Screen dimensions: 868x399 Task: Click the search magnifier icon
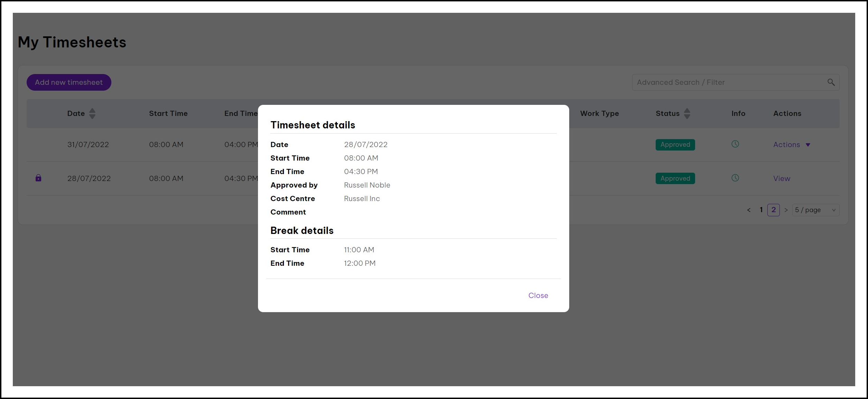click(831, 82)
